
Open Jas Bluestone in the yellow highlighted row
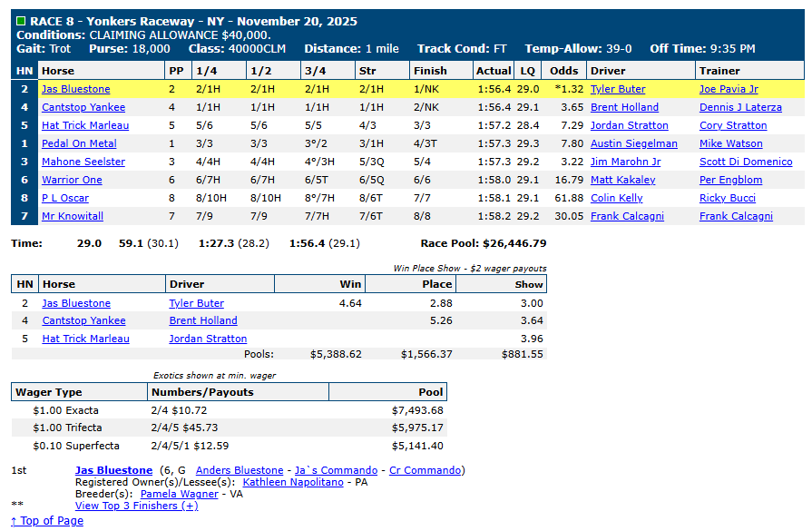tap(75, 89)
